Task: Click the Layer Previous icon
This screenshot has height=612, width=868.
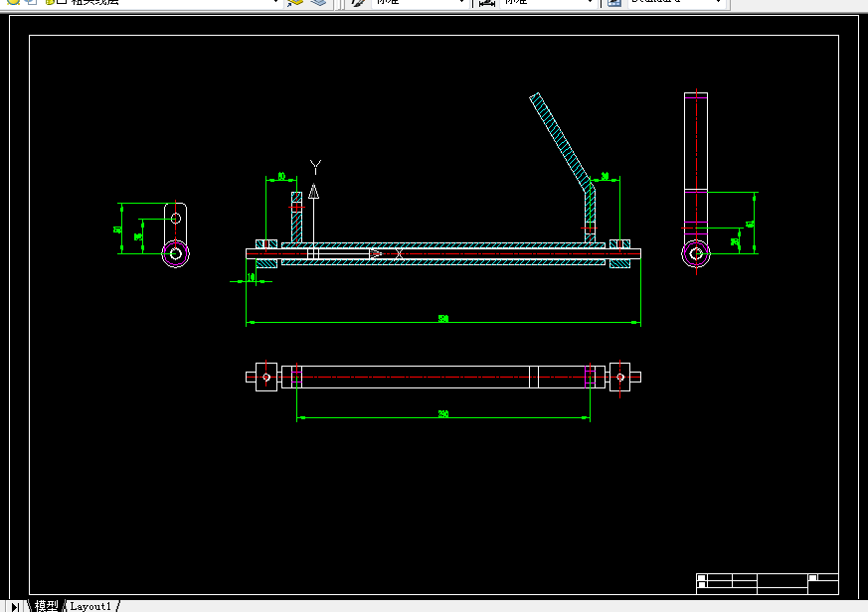Action: tap(319, 2)
